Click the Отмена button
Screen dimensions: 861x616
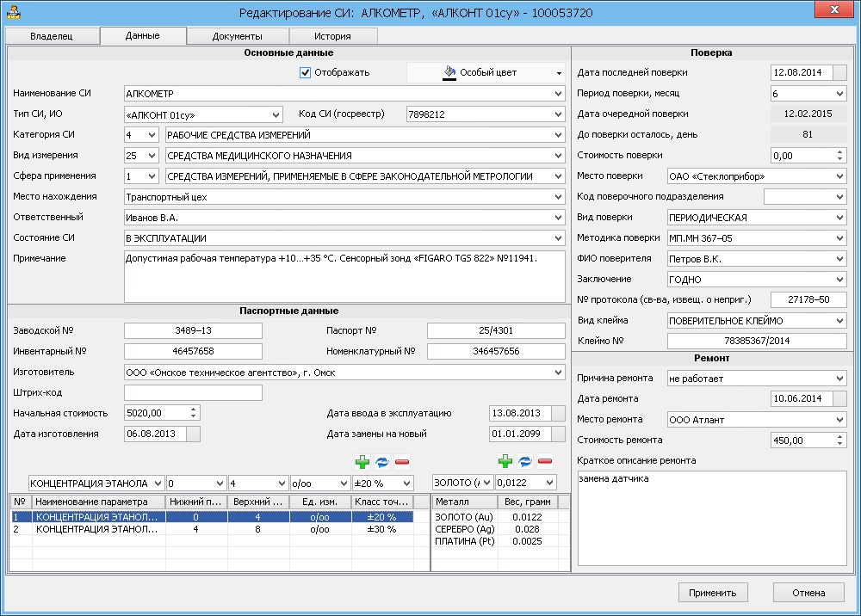pos(808,593)
